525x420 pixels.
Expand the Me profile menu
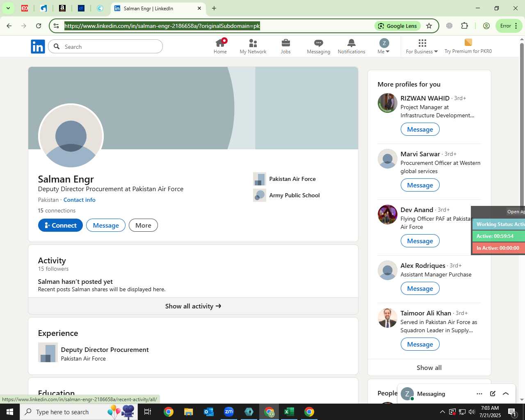[x=383, y=46]
